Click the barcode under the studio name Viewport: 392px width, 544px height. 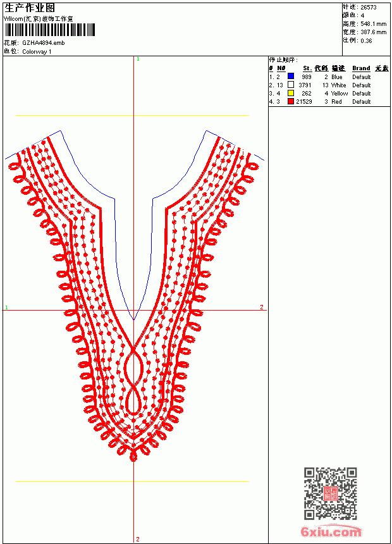(x=49, y=30)
